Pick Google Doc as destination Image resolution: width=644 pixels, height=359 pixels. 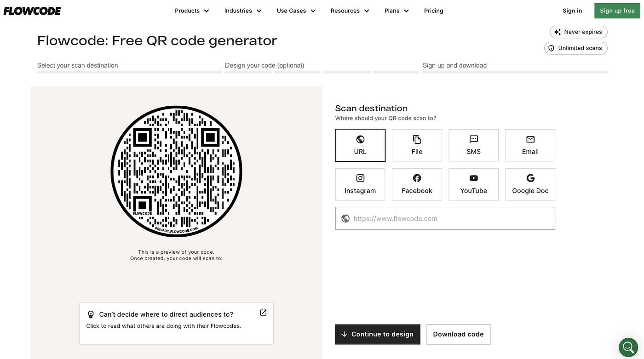(530, 184)
